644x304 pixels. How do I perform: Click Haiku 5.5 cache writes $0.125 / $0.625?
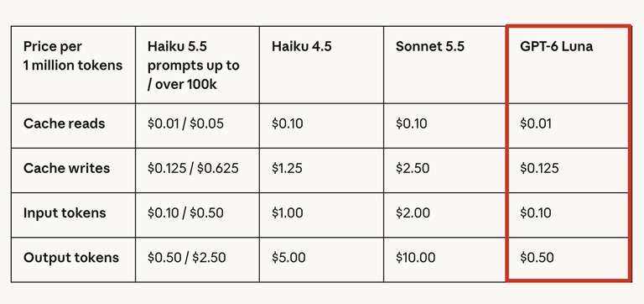[193, 168]
